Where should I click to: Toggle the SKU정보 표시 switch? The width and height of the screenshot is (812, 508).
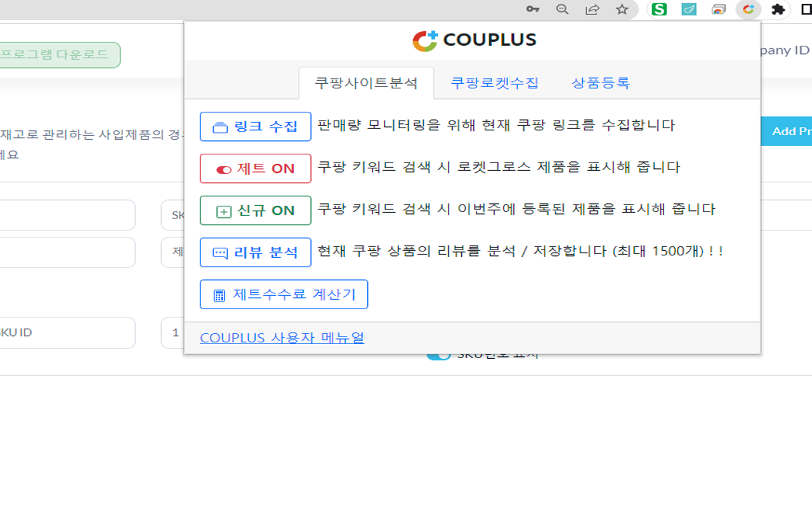(439, 354)
